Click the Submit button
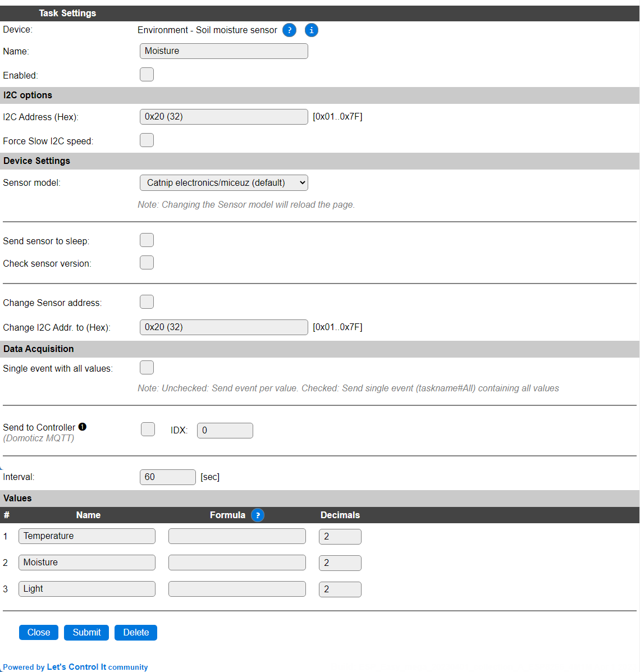Viewport: 640px width, 672px height. click(86, 633)
